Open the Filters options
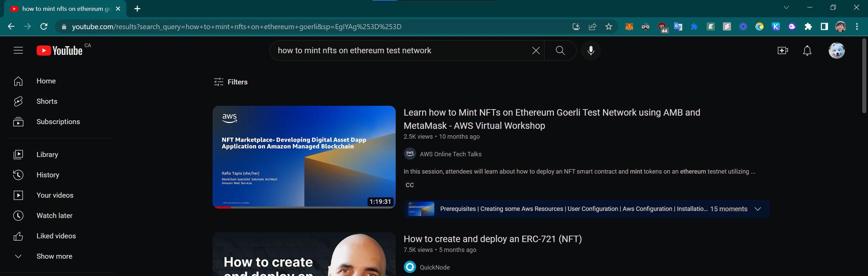The image size is (868, 276). coord(231,82)
